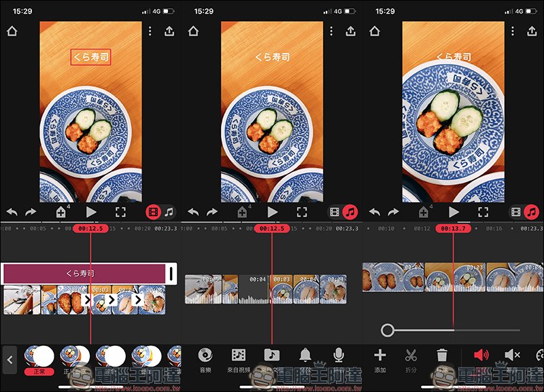This screenshot has width=544, height=392.
Task: Open the three-dot menu on the right screen
Action: point(513,31)
